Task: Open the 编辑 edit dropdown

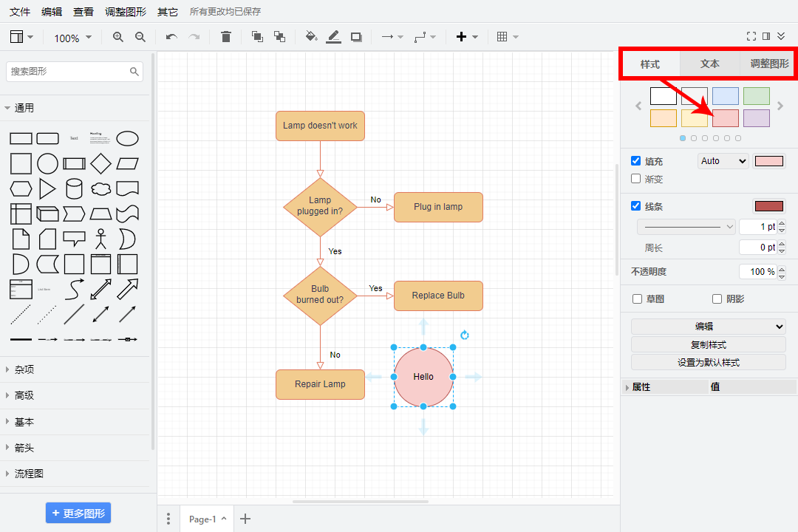Action: pos(709,327)
